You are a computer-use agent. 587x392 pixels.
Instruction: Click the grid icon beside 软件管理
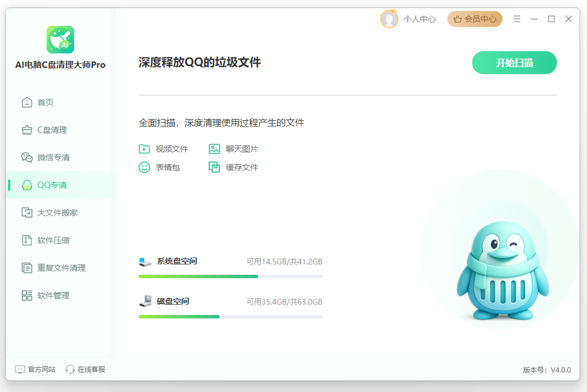point(27,295)
